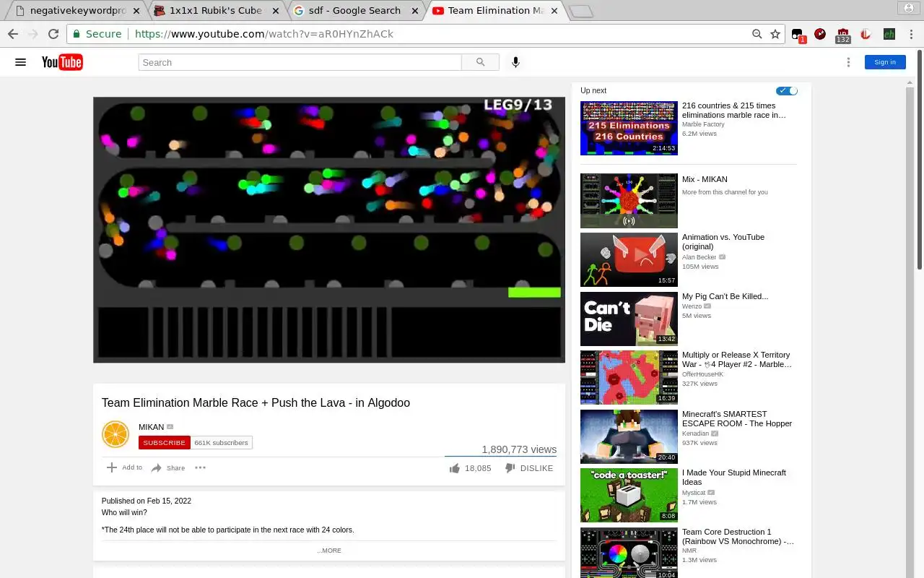
Task: Open Team Core Destruction 1 video title
Action: (x=738, y=537)
